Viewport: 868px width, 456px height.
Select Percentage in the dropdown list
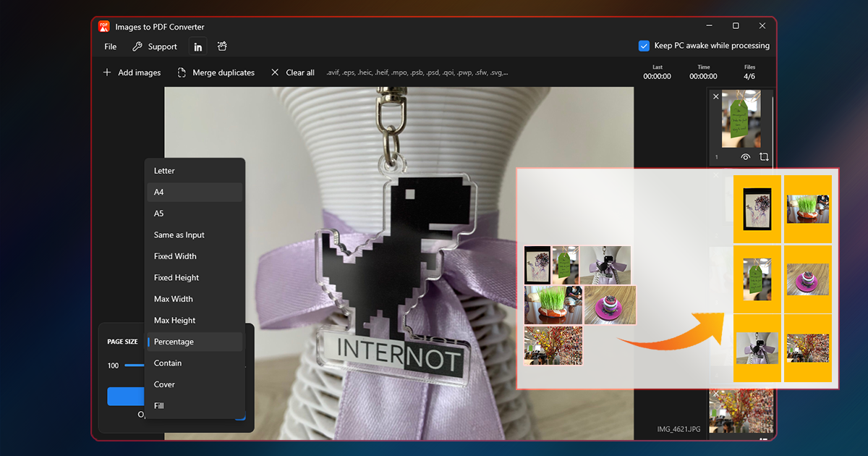pos(195,342)
